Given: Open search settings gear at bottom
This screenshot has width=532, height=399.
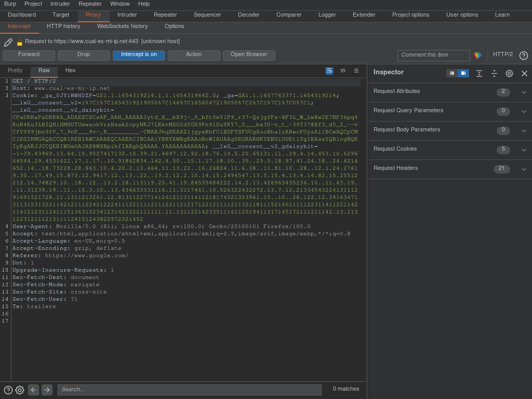Looking at the screenshot, I should click(x=20, y=390).
